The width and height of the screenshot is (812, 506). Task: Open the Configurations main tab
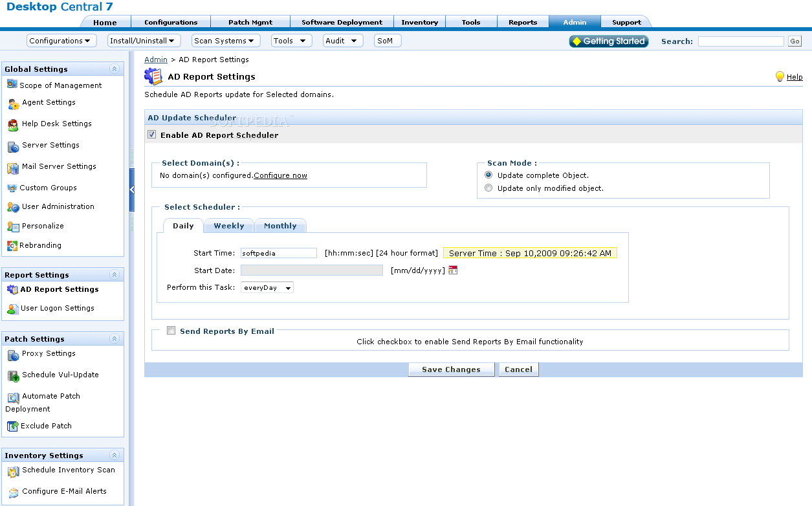pyautogui.click(x=171, y=22)
